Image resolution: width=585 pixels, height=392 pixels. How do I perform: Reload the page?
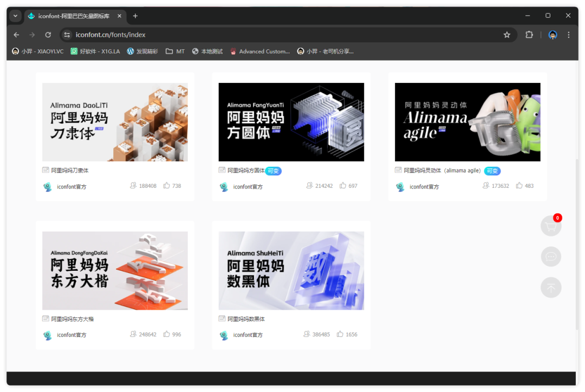(48, 35)
